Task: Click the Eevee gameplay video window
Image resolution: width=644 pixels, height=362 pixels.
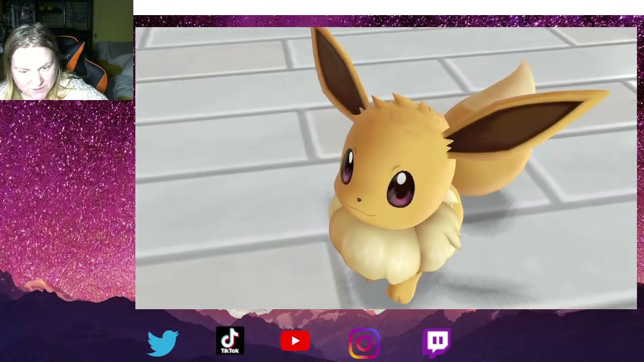Action: (x=386, y=168)
